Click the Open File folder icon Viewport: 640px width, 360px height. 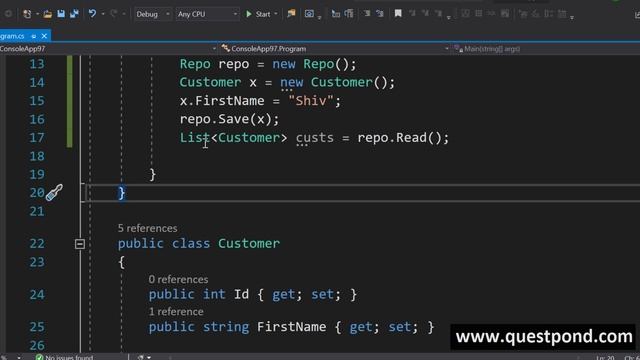coord(48,14)
